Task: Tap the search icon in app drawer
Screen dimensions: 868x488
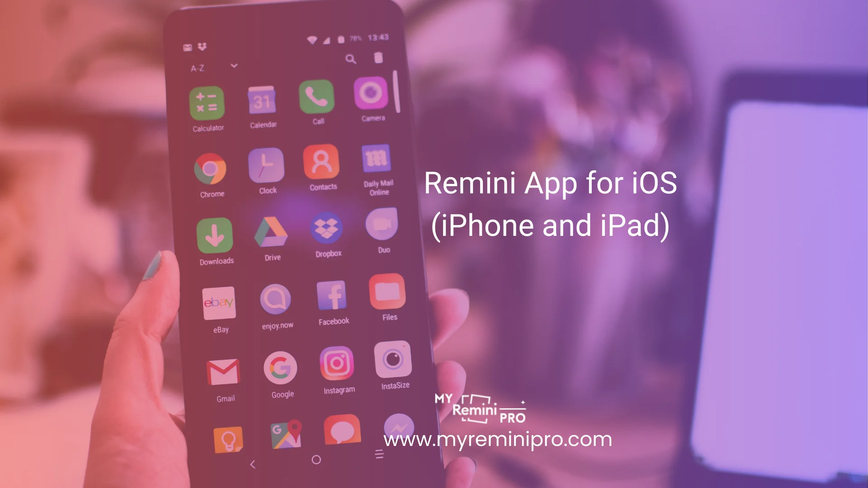Action: (x=351, y=59)
